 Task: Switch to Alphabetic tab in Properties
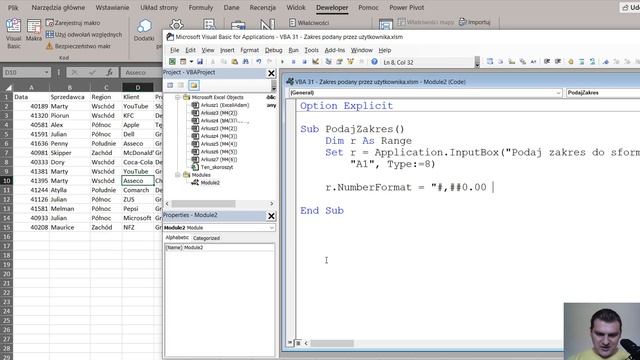point(177,238)
